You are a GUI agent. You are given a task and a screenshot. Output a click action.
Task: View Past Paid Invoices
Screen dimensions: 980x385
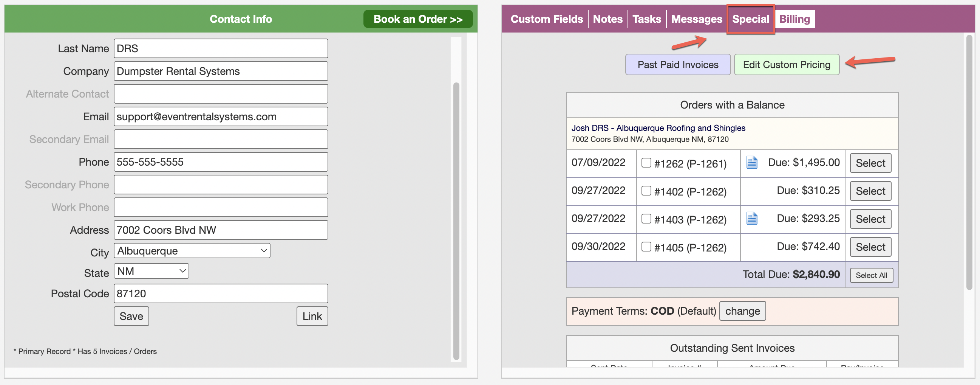tap(677, 65)
